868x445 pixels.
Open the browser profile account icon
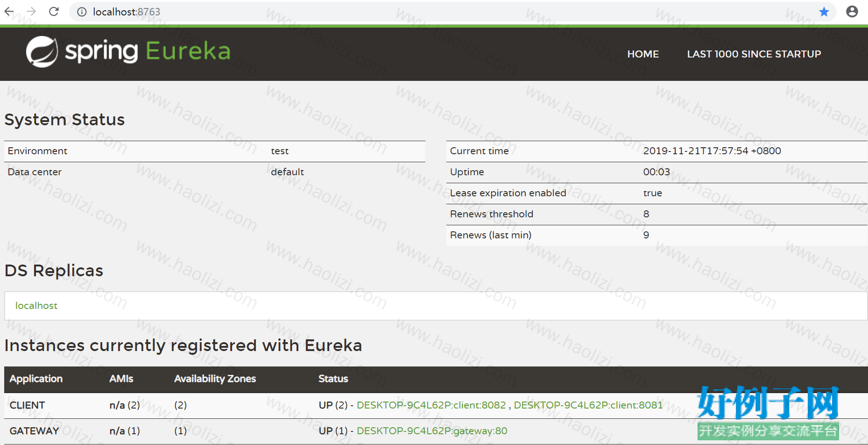pyautogui.click(x=852, y=12)
